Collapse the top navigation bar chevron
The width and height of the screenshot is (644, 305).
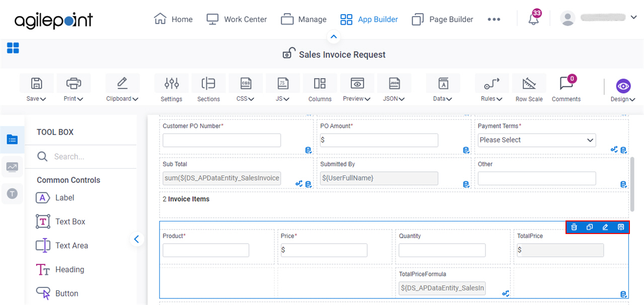click(x=334, y=37)
